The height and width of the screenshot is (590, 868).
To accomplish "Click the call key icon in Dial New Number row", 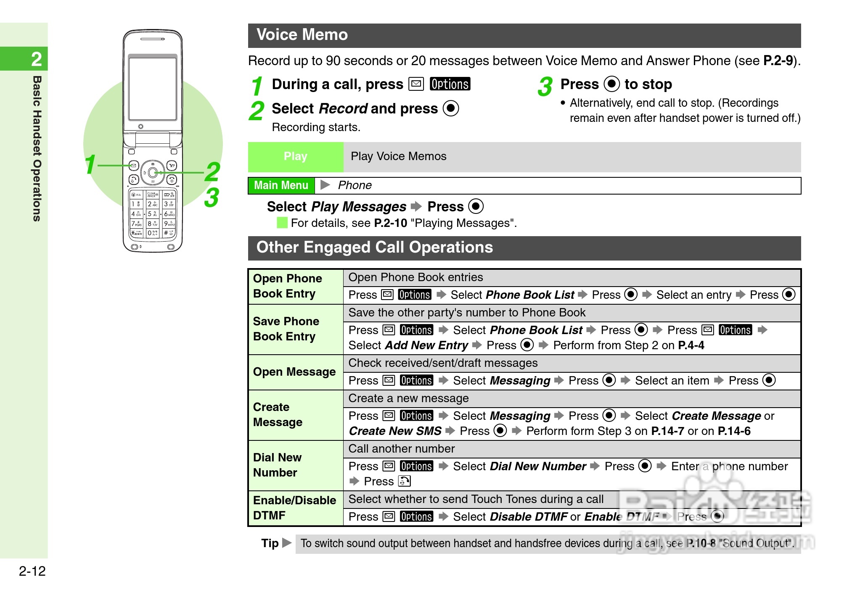I will (x=405, y=481).
